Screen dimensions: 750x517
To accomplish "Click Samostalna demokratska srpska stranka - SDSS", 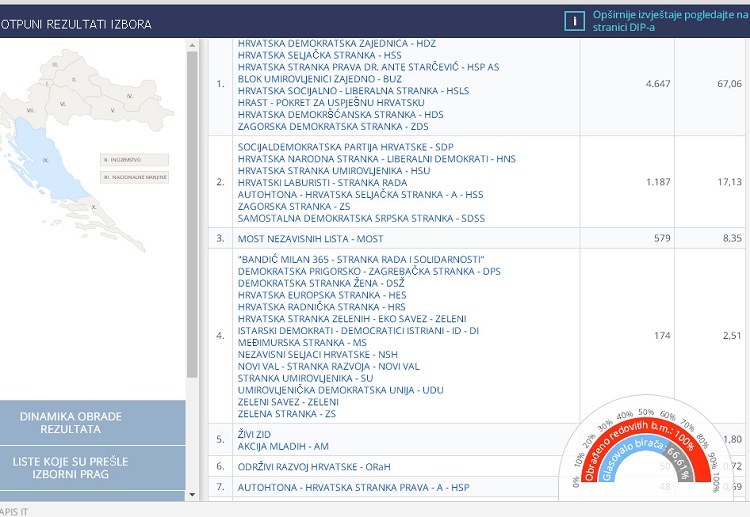I will tap(361, 219).
